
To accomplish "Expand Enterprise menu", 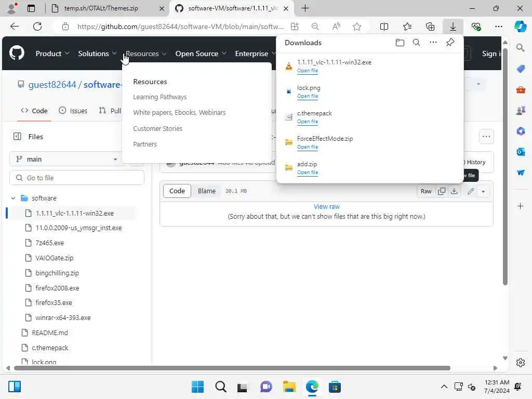I will point(255,54).
